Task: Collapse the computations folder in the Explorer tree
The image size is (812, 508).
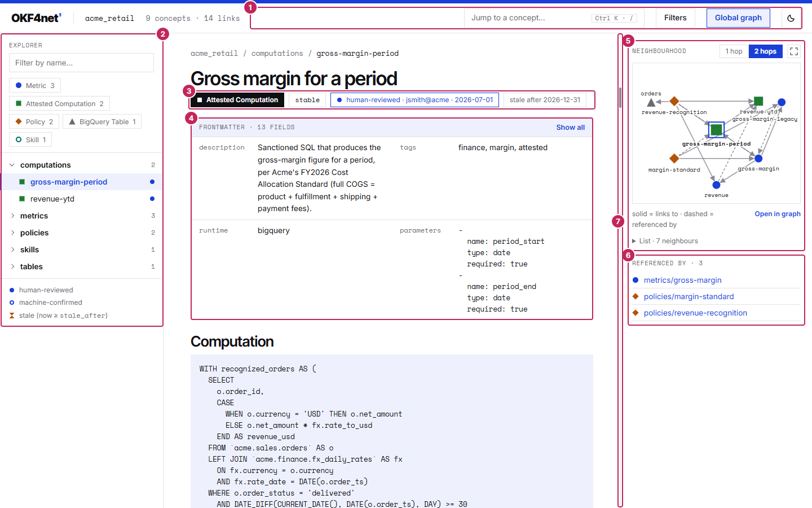Action: tap(81, 165)
